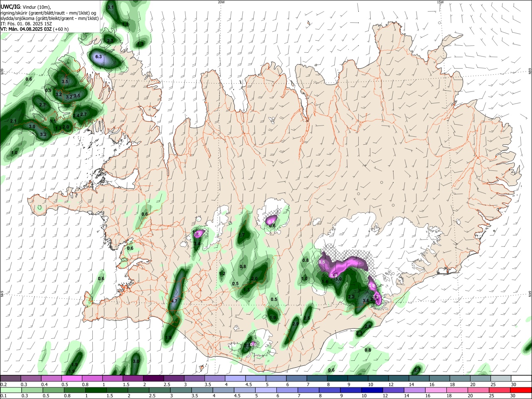Image resolution: width=532 pixels, height=399 pixels.
Task: Select the 3.1 value near the header
Action: click(x=111, y=7)
